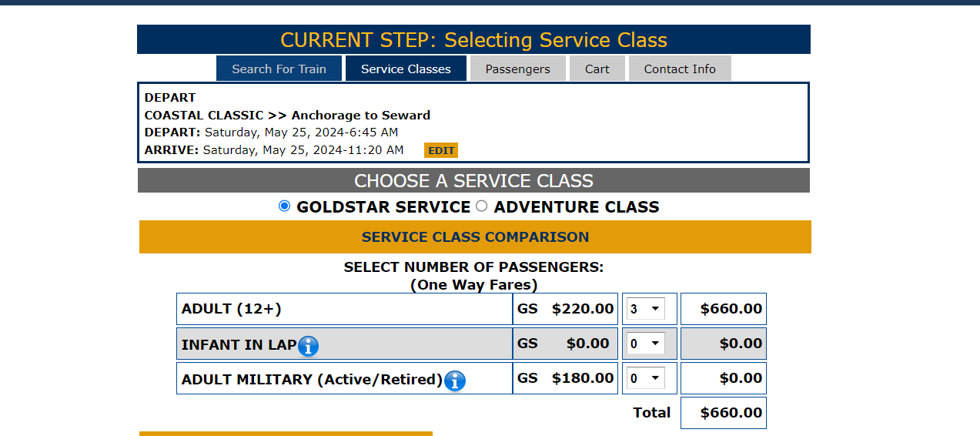Click the EDIT button for trip details
This screenshot has height=436, width=980.
click(x=441, y=150)
